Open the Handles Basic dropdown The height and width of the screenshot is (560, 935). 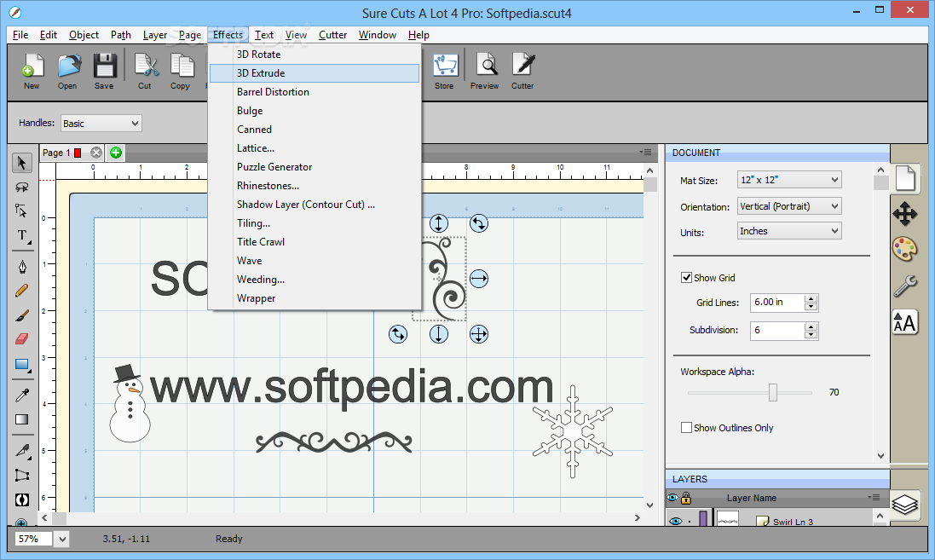click(x=101, y=124)
